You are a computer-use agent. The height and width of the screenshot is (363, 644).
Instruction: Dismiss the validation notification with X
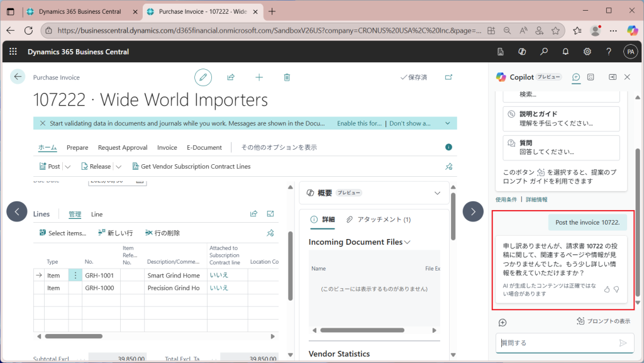tap(42, 123)
